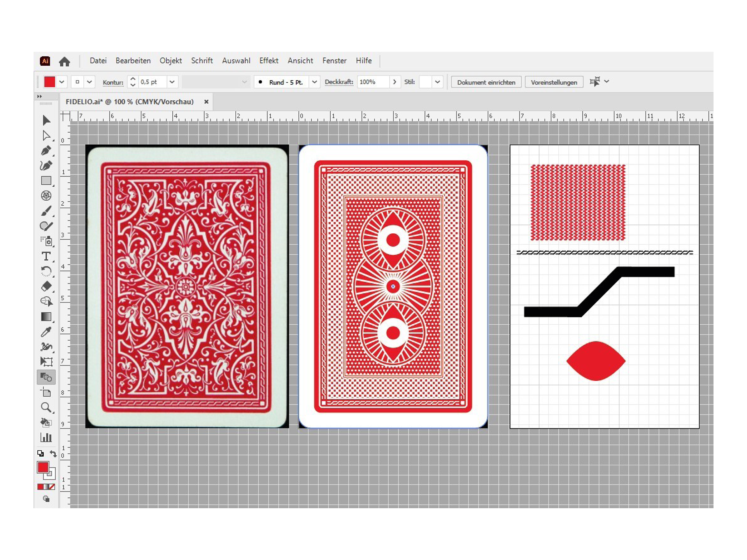Screen dimensions: 747x560
Task: Open brush definition dropdown Rund - 5 Pt.
Action: pos(314,82)
